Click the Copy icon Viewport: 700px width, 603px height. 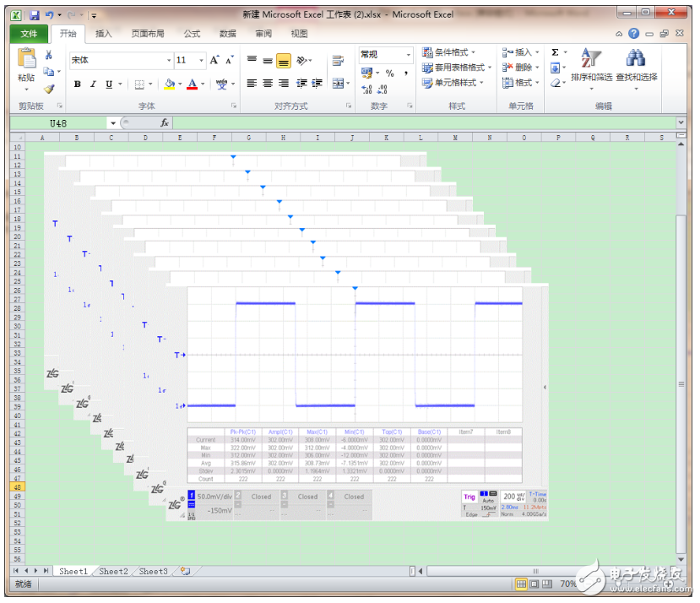click(49, 72)
